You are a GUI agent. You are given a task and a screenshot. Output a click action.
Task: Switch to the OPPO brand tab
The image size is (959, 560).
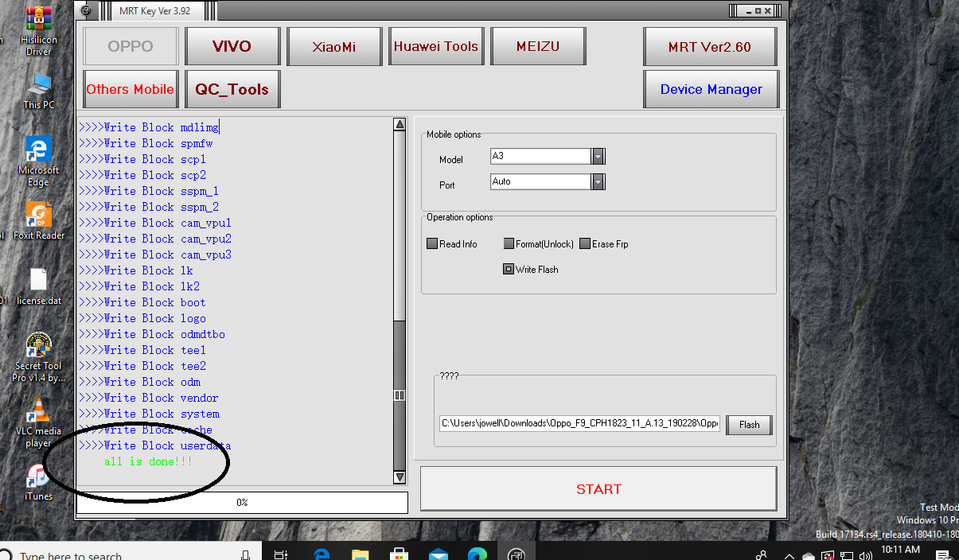pyautogui.click(x=131, y=46)
